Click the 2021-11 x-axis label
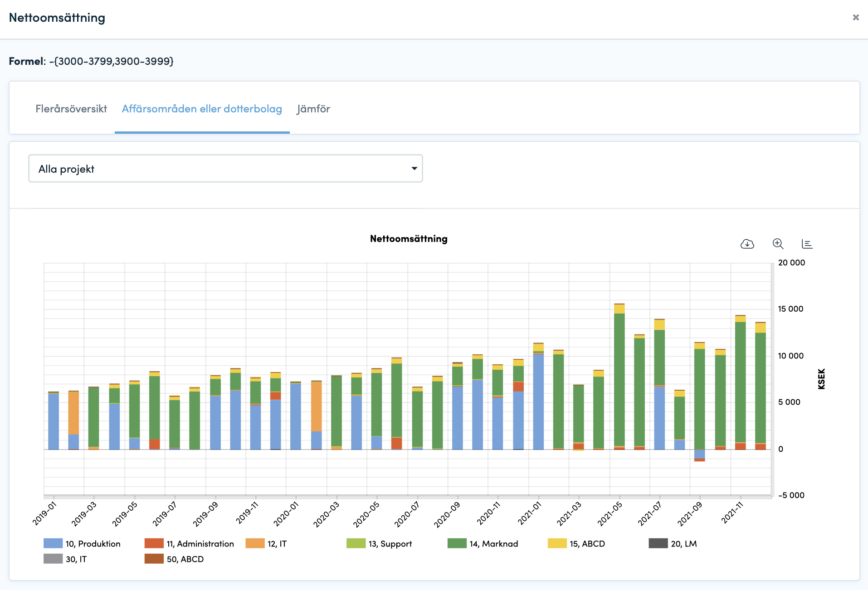Screen dimensions: 868x590 tap(732, 513)
